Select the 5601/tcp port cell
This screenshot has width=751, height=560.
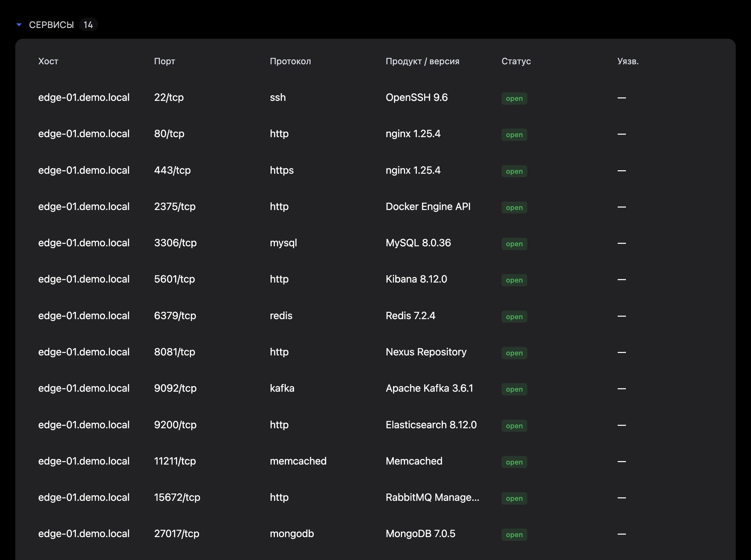(x=174, y=279)
